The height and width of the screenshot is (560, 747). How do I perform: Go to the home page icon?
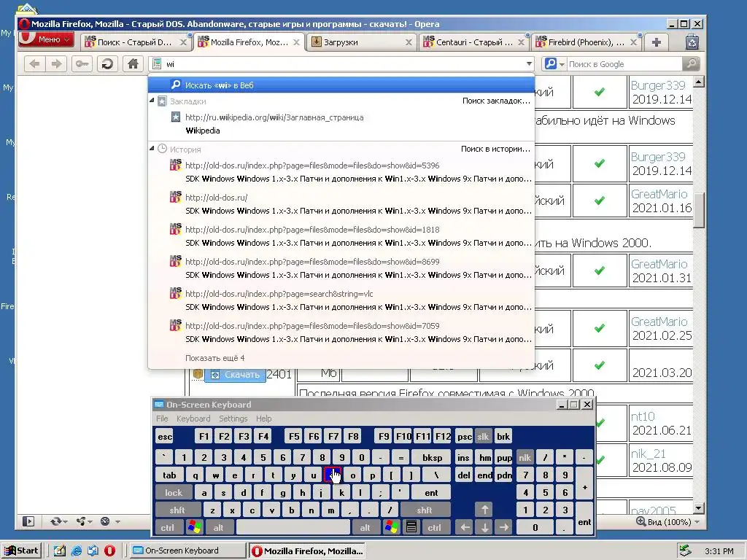(133, 64)
